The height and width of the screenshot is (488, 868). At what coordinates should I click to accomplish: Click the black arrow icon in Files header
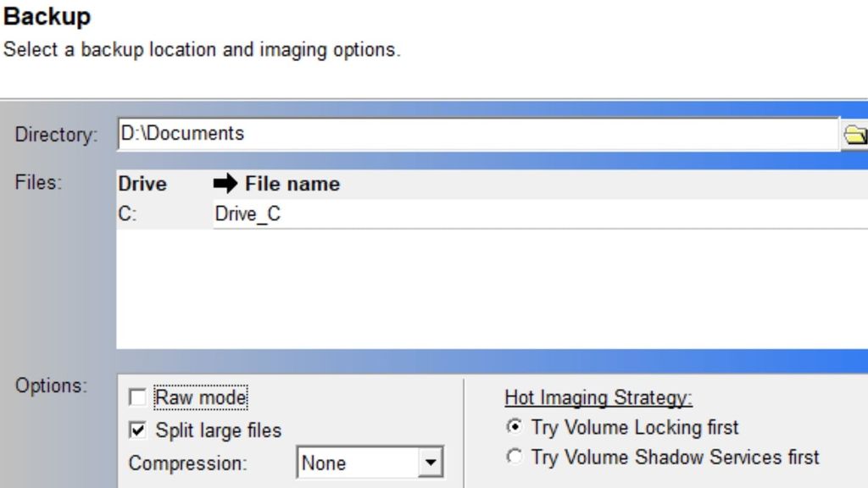(227, 184)
